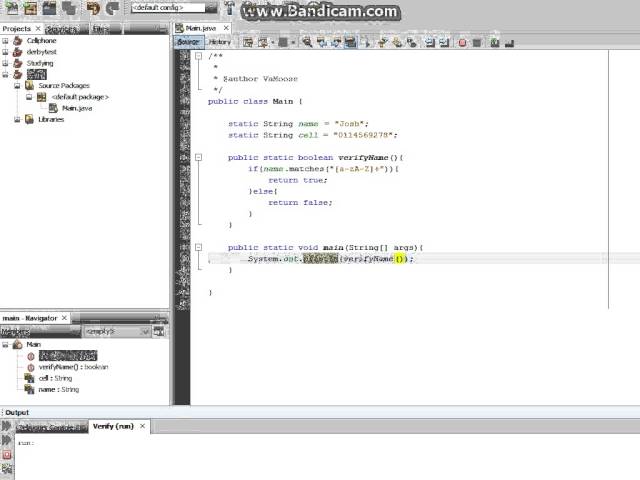The height and width of the screenshot is (480, 640).
Task: Close the Main.java editor tab
Action: point(226,28)
